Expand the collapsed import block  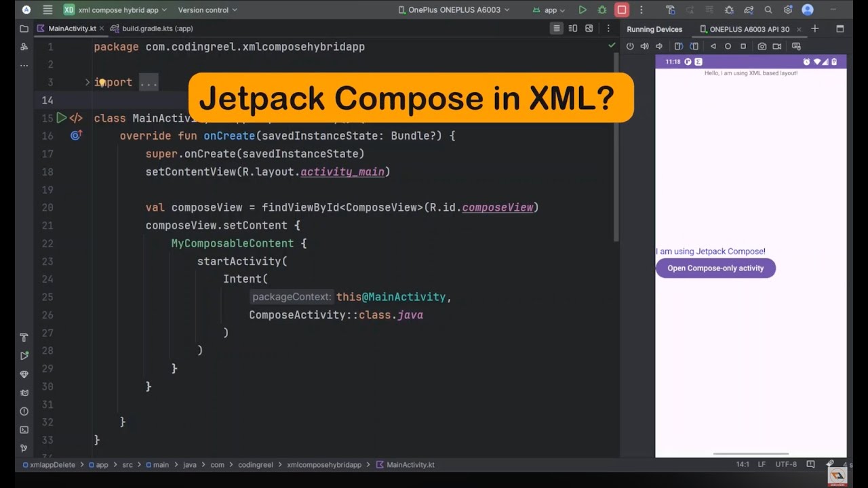click(x=87, y=82)
